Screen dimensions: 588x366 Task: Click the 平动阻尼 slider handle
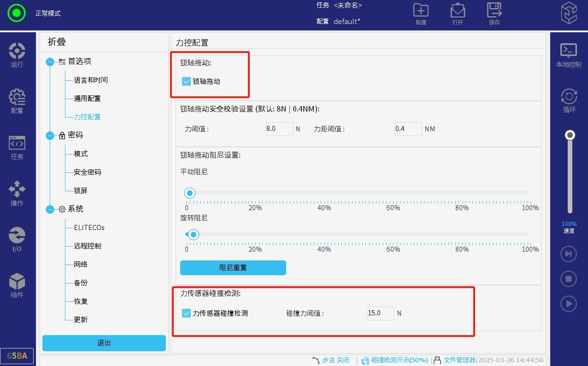189,193
